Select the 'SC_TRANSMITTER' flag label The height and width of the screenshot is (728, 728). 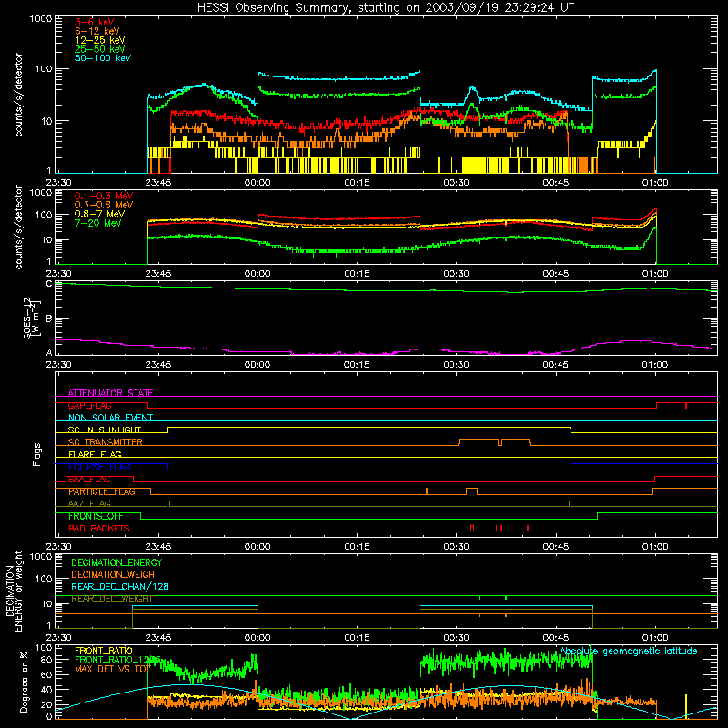pyautogui.click(x=105, y=442)
